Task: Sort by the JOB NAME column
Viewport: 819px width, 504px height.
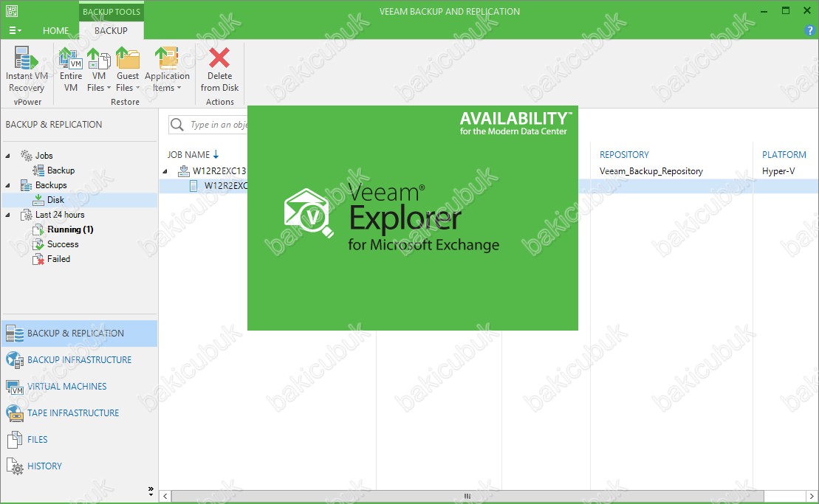Action: pos(193,155)
